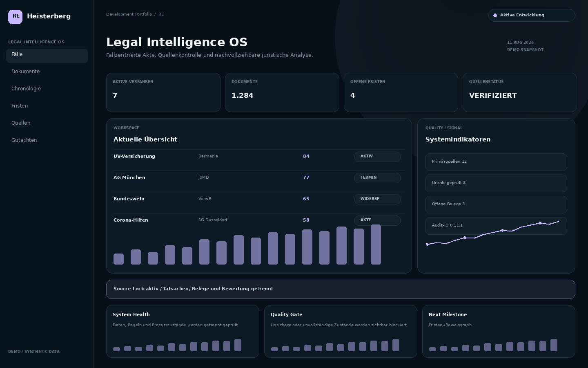588x368 pixels.
Task: Select the UV-Versicherung case row
Action: (259, 160)
